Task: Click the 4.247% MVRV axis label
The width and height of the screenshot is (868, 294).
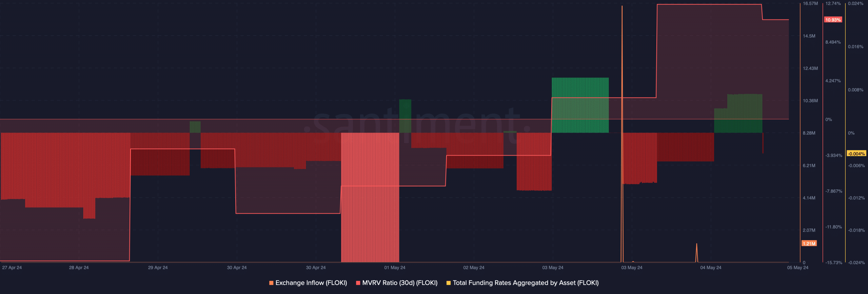Action: point(833,81)
